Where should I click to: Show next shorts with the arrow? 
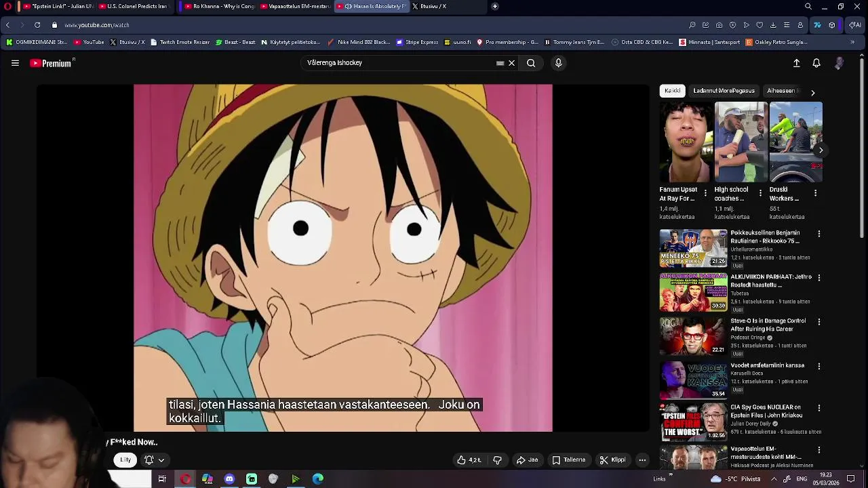point(821,150)
